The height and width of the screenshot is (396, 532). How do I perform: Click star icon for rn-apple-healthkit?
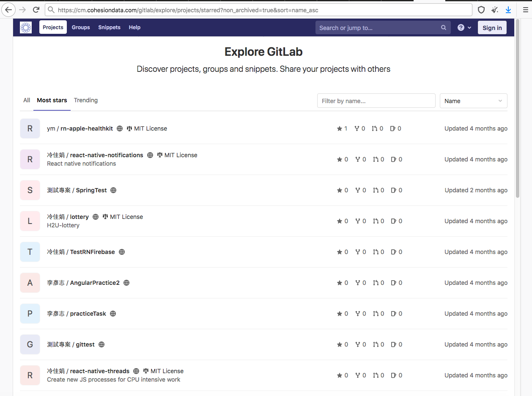click(340, 128)
